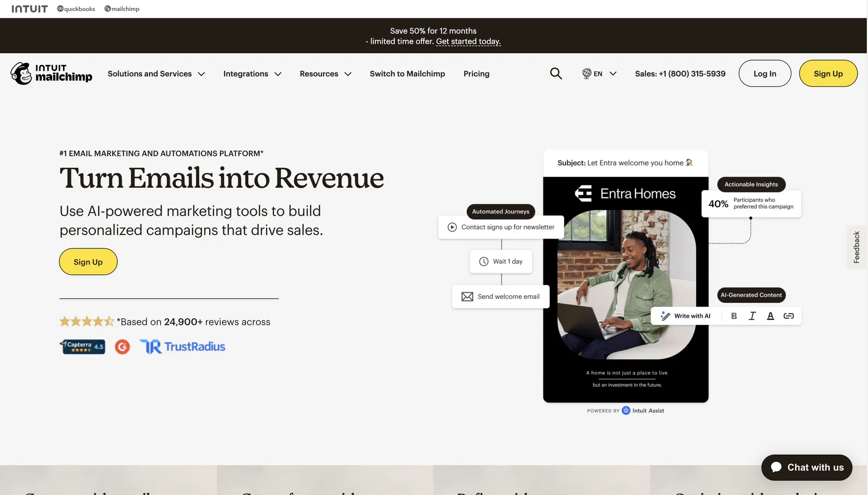Viewport: 868px width, 495px height.
Task: Click the Intuit Assist icon
Action: coord(626,410)
